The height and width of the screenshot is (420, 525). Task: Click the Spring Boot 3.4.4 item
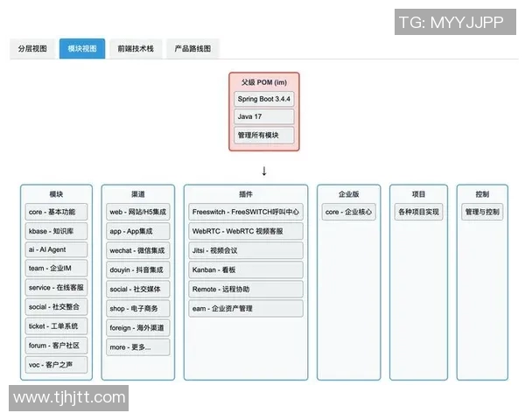264,99
